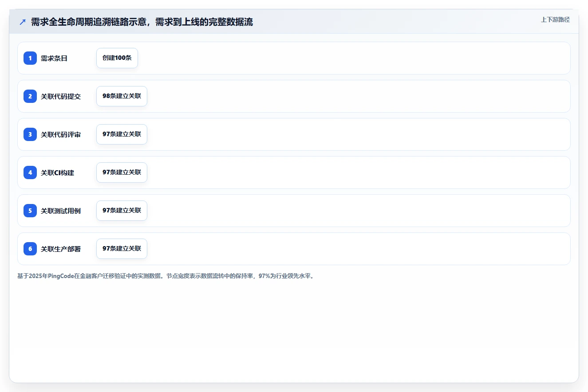588x392 pixels.
Task: Click step number 3 badge
Action: [x=30, y=134]
